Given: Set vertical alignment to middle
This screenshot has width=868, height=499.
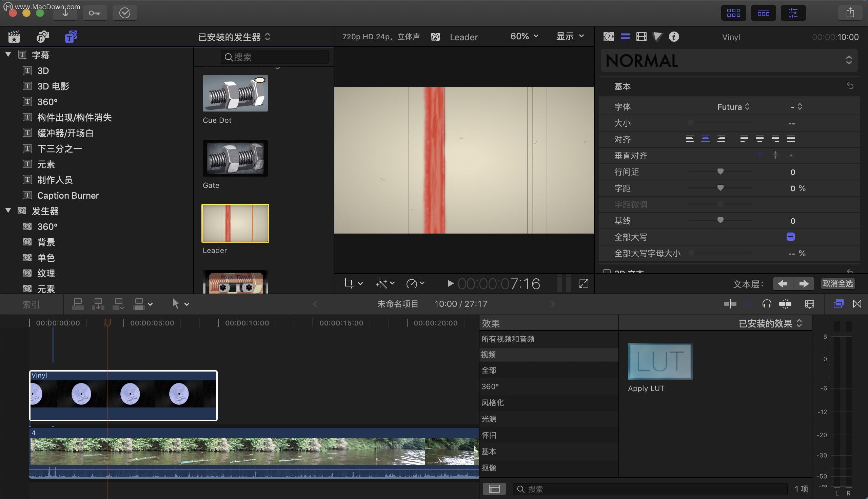Looking at the screenshot, I should coord(775,155).
